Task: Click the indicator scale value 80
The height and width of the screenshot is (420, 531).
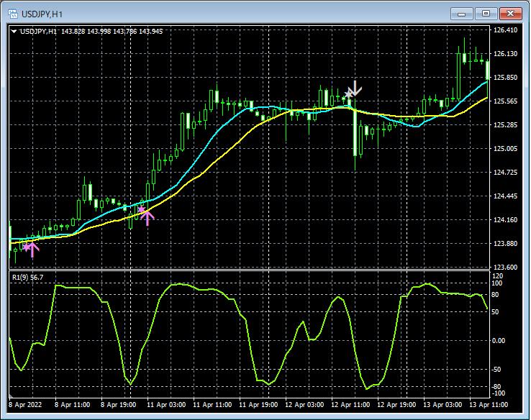Action: (x=495, y=295)
